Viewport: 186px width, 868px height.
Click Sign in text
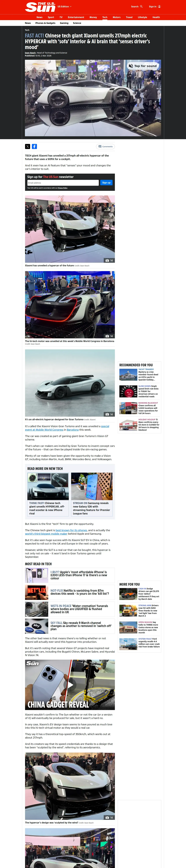click(x=153, y=6)
